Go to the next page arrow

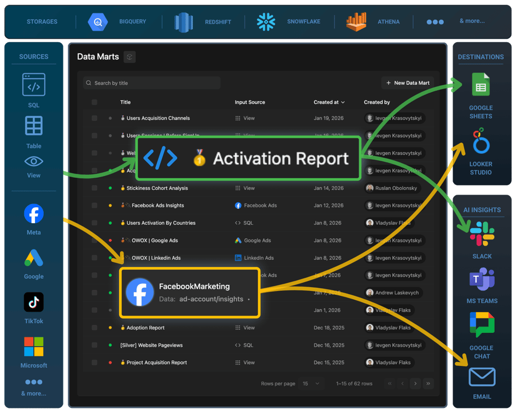pos(415,384)
